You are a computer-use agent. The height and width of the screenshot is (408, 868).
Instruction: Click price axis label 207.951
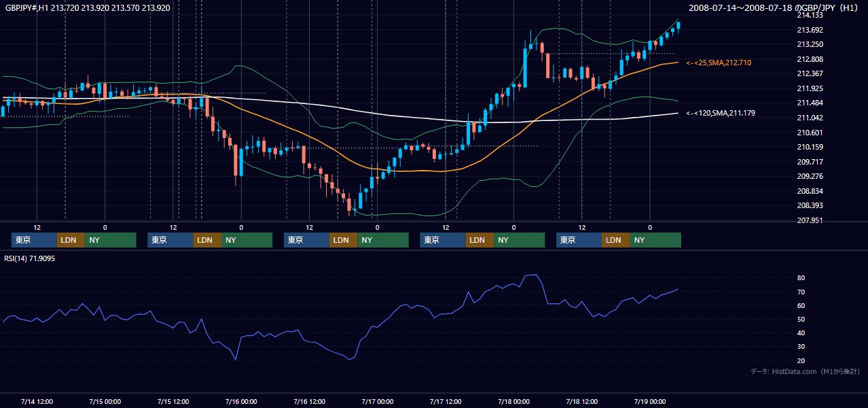point(810,220)
